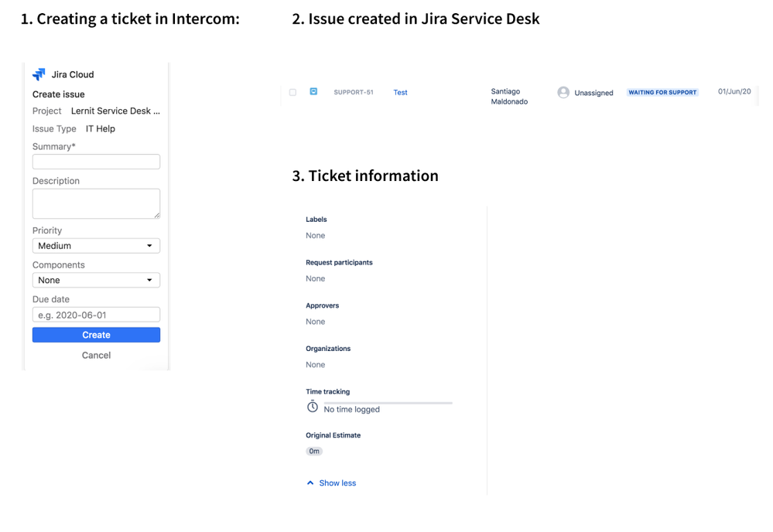The image size is (773, 532).
Task: Click the Summary input field
Action: pyautogui.click(x=96, y=162)
